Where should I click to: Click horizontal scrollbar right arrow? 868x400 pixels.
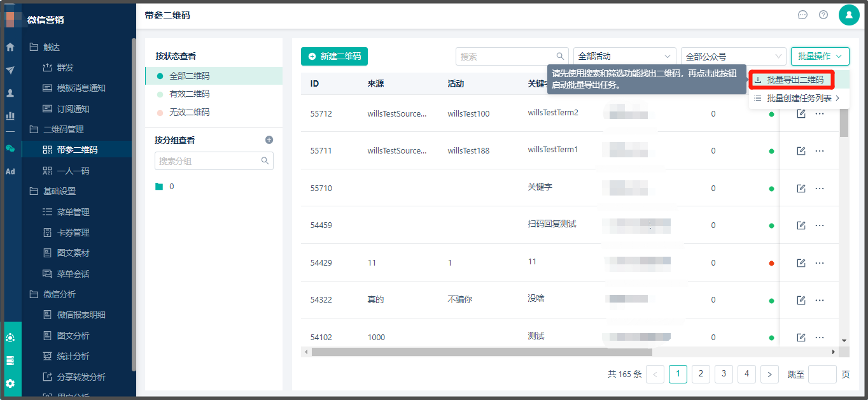834,352
